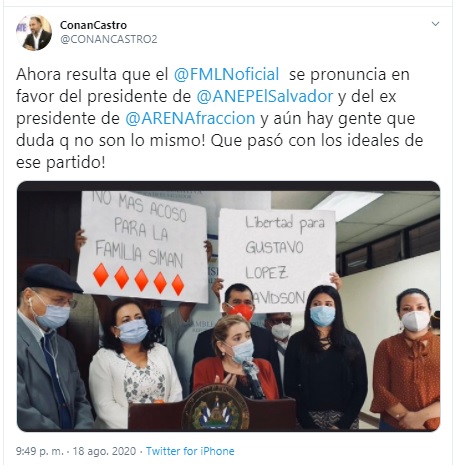Click the 18 ago. 2020 date
Image resolution: width=469 pixels, height=465 pixels.
(104, 451)
